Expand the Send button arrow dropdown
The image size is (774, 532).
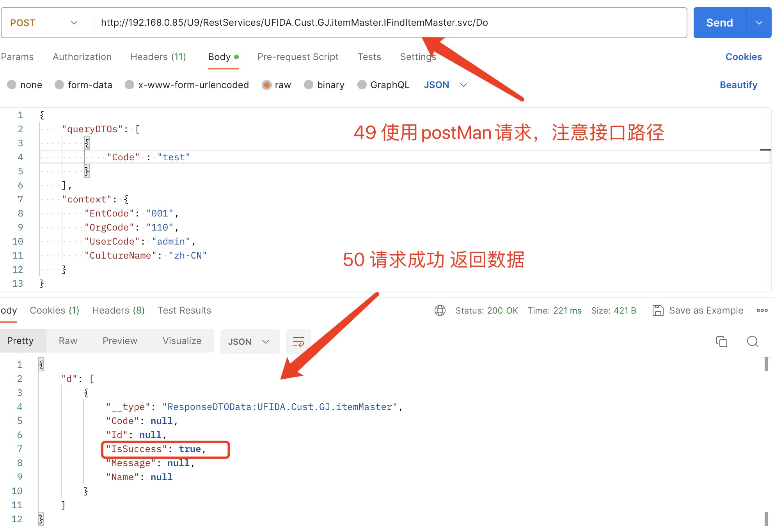point(759,23)
